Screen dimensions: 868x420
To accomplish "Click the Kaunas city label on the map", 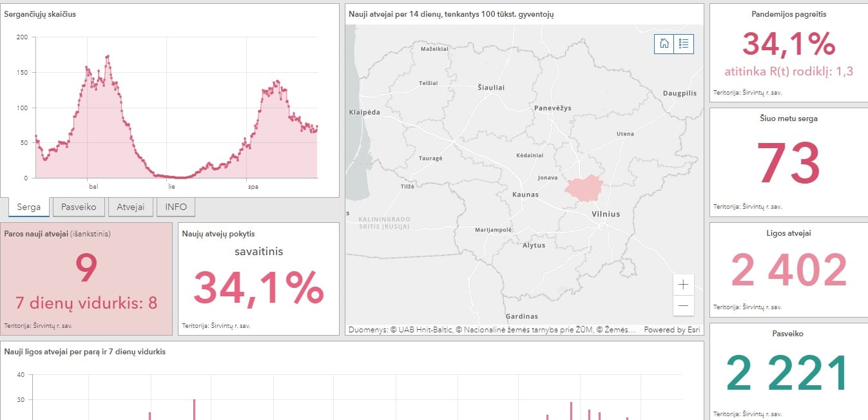I will pos(525,194).
